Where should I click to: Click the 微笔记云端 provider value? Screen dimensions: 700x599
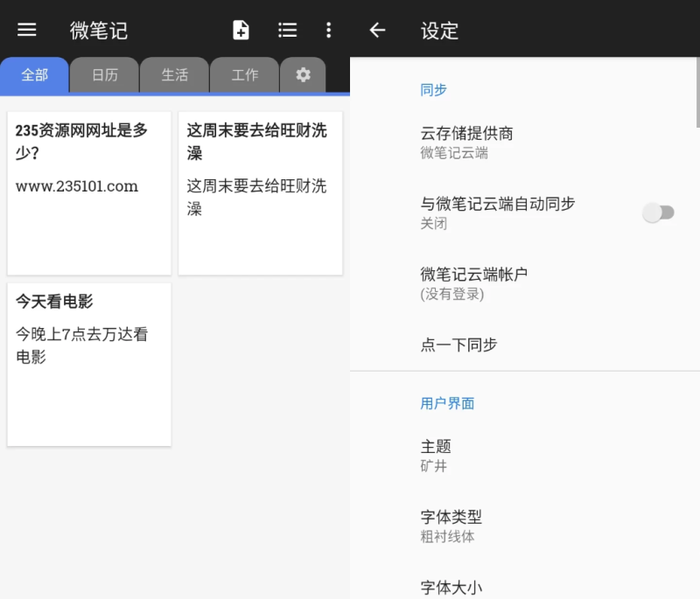454,153
